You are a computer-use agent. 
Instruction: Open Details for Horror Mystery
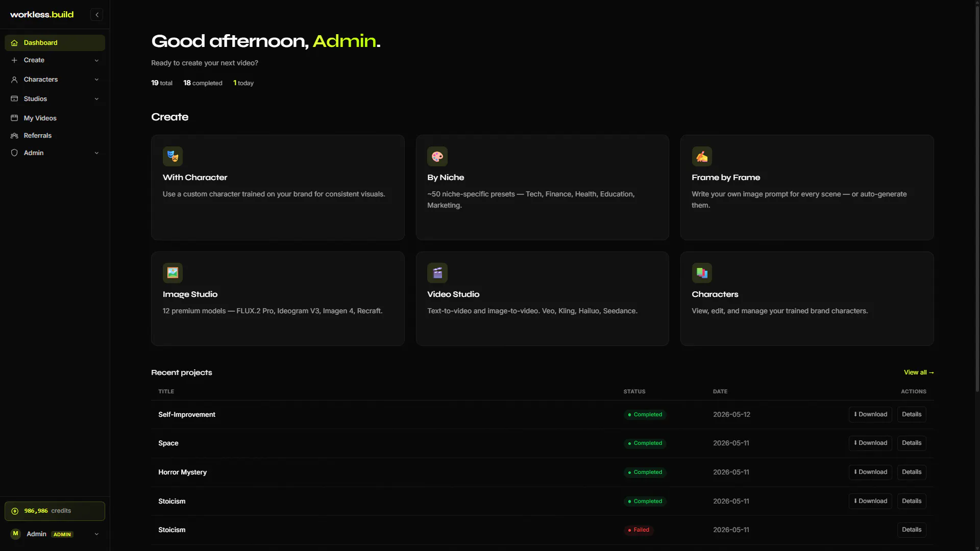(x=912, y=472)
